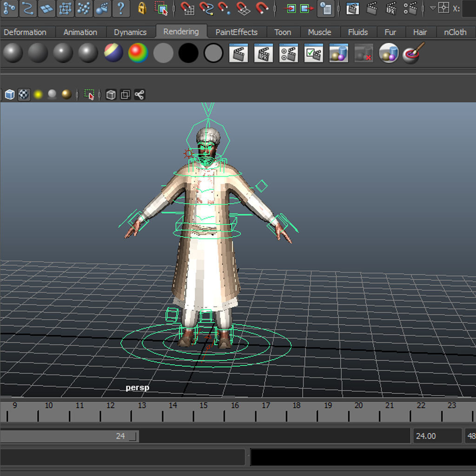Screen dimensions: 476x476
Task: Enable snap to grids magnet
Action: pyautogui.click(x=188, y=8)
